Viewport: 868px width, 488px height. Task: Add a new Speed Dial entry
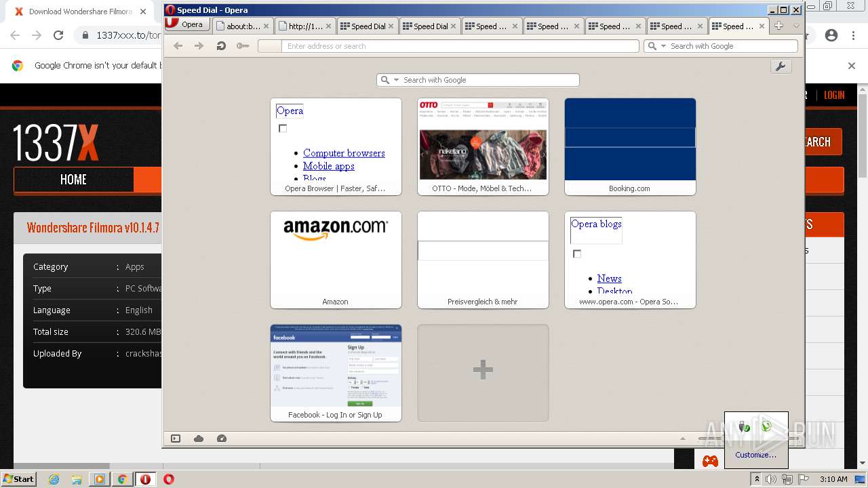click(x=483, y=373)
